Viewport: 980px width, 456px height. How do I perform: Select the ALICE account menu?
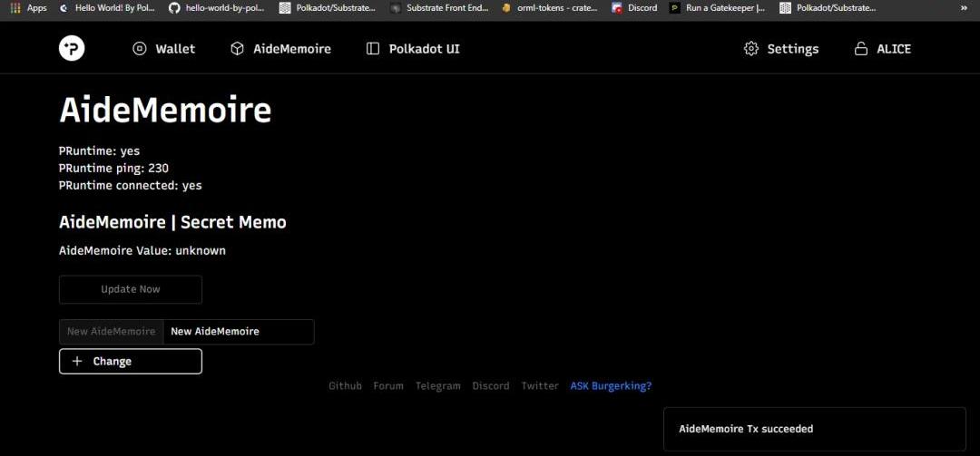point(883,49)
